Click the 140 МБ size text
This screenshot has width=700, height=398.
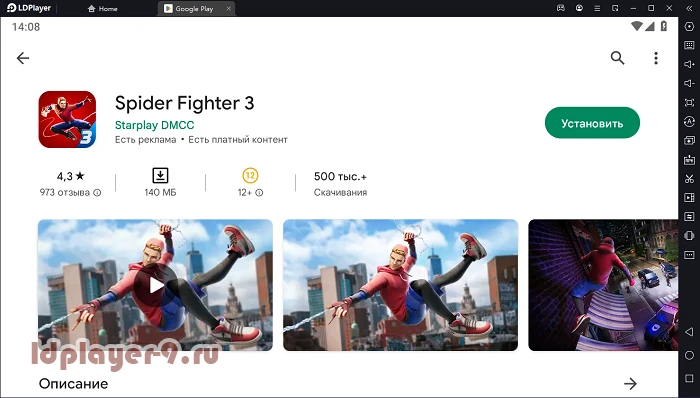point(160,193)
